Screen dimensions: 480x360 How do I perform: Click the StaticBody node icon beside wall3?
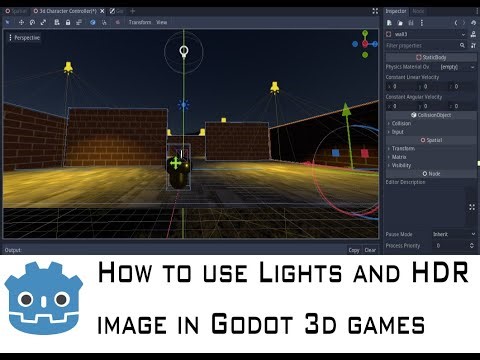coord(388,34)
